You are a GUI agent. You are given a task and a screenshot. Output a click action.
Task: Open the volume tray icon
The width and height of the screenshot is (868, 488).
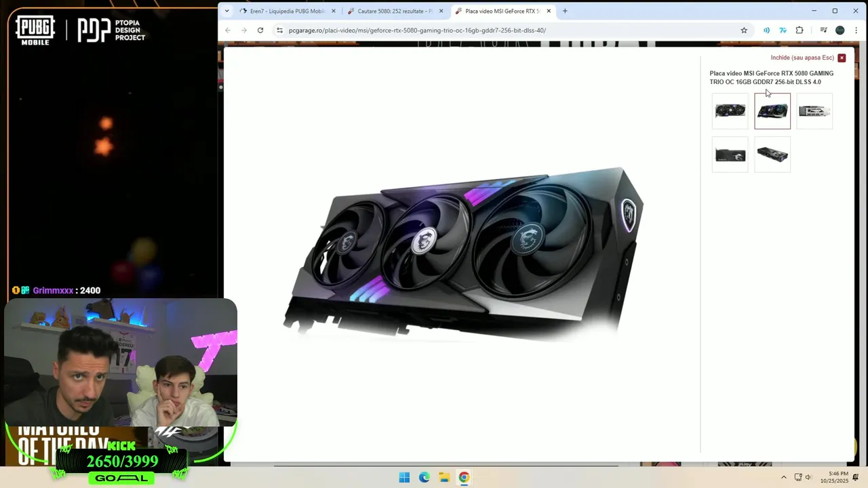(808, 477)
